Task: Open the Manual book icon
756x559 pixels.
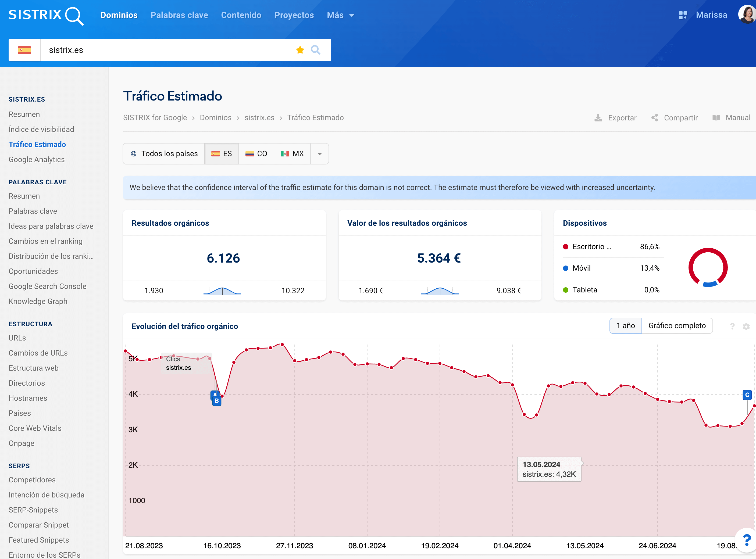Action: click(x=716, y=118)
